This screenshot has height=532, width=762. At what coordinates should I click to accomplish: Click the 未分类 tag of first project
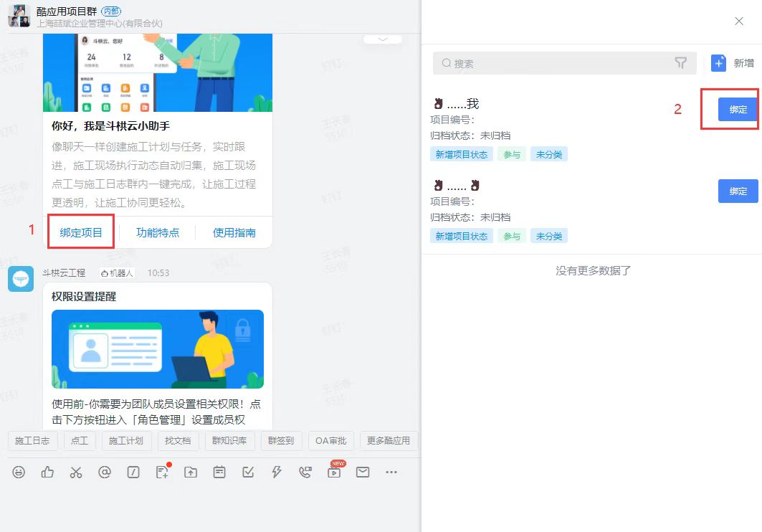[549, 154]
